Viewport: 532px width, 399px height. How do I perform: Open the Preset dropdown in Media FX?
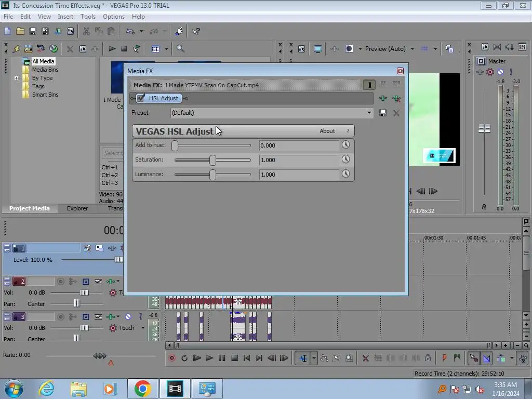pyautogui.click(x=369, y=113)
